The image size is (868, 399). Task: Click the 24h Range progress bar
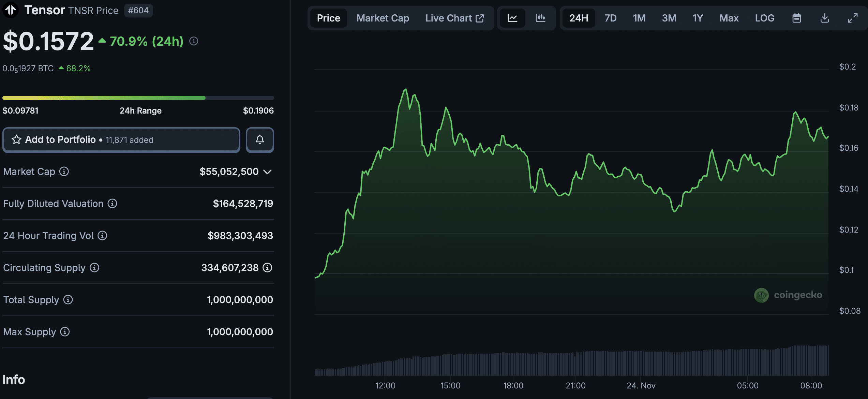pos(138,98)
